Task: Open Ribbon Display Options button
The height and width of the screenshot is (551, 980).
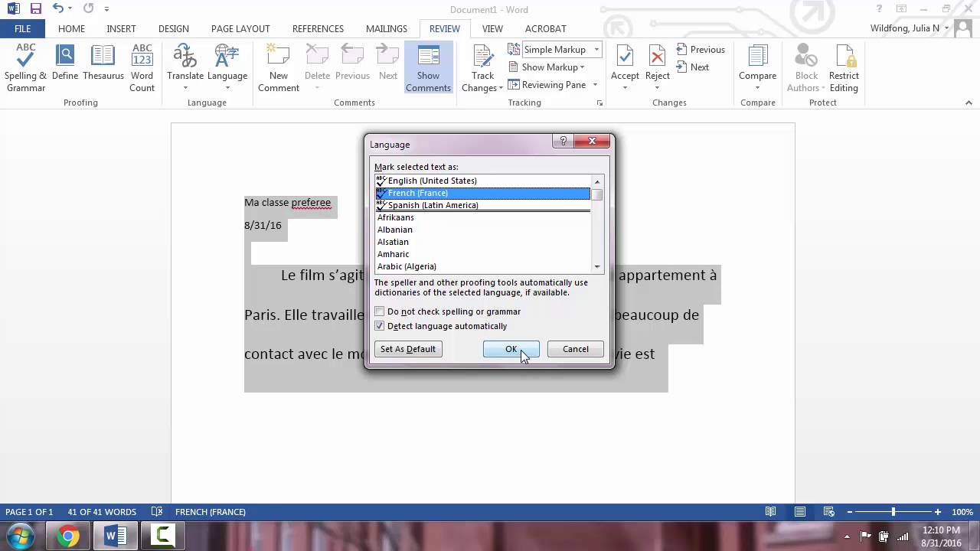Action: 901,8
